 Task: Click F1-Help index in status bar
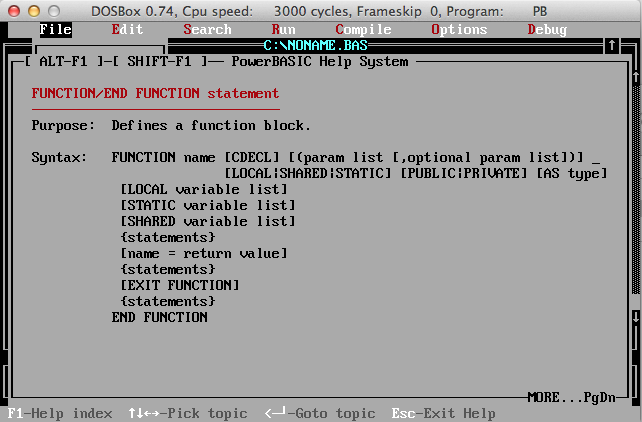60,413
